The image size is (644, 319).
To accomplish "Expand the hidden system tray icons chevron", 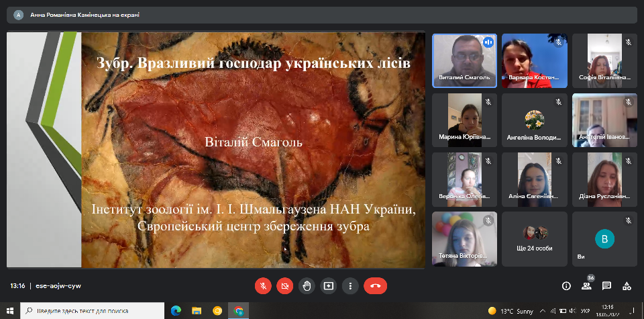I will (543, 311).
